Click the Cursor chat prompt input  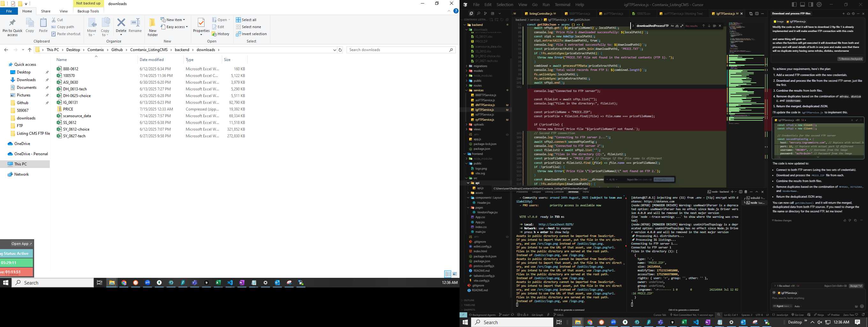[818, 298]
